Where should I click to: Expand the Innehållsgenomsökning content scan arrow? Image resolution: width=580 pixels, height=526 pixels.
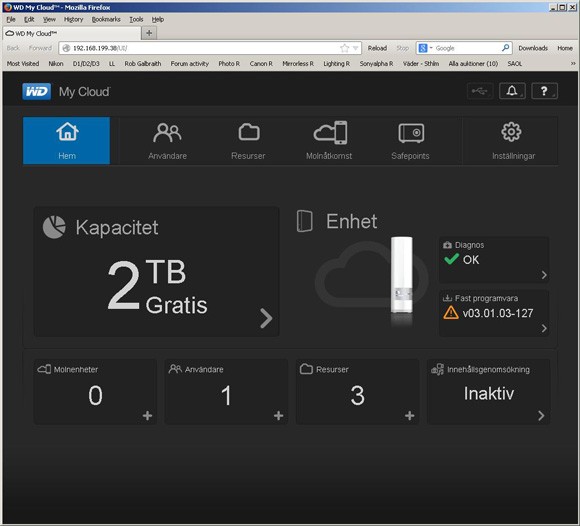[x=541, y=416]
